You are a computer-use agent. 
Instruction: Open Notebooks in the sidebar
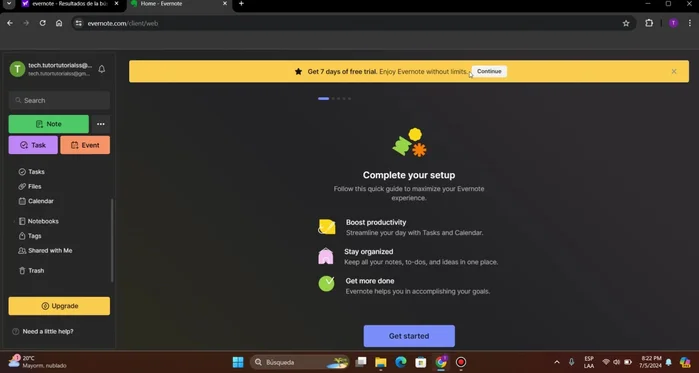38,221
